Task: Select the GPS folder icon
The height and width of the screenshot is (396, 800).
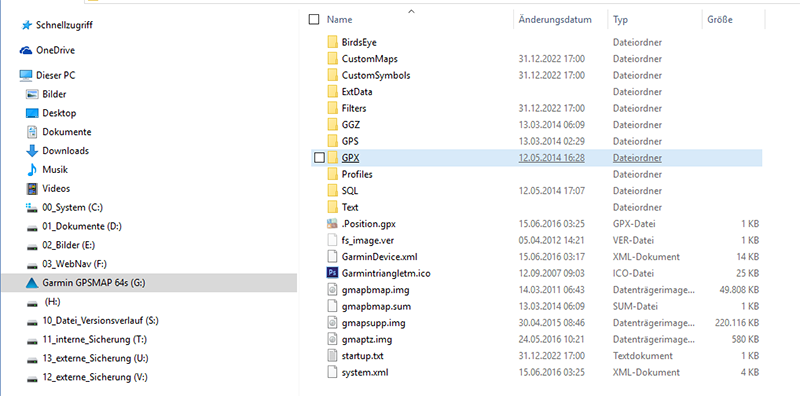Action: pyautogui.click(x=333, y=141)
